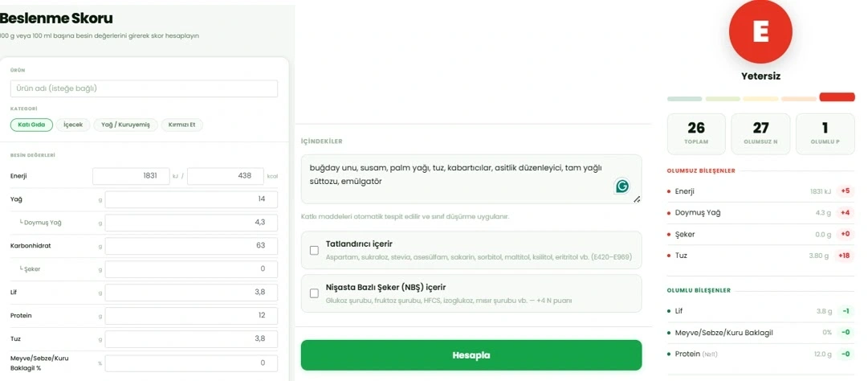Click the Toplam 26 score card

click(696, 133)
